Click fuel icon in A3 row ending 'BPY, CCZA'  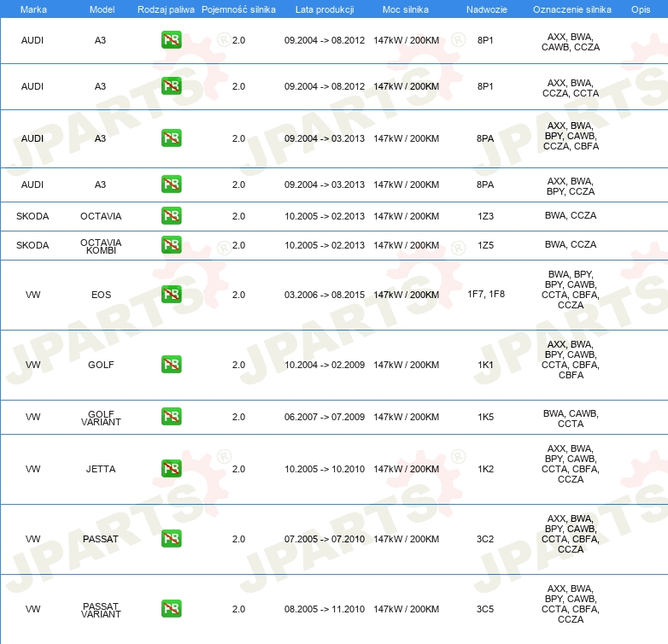pos(171,184)
